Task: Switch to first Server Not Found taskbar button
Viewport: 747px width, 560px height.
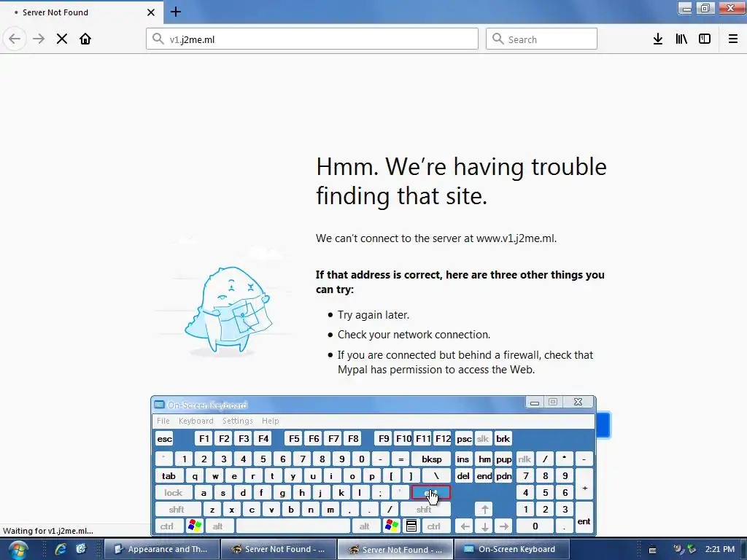Action: pos(279,549)
